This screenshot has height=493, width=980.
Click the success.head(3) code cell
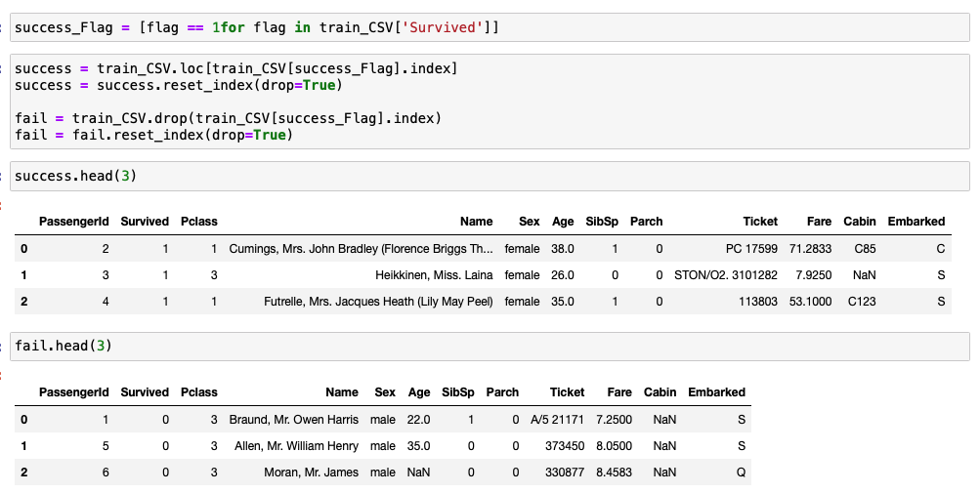pos(490,176)
